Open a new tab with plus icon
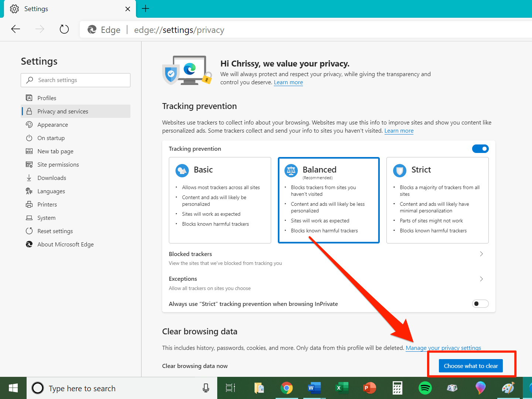The image size is (532, 399). 146,8
